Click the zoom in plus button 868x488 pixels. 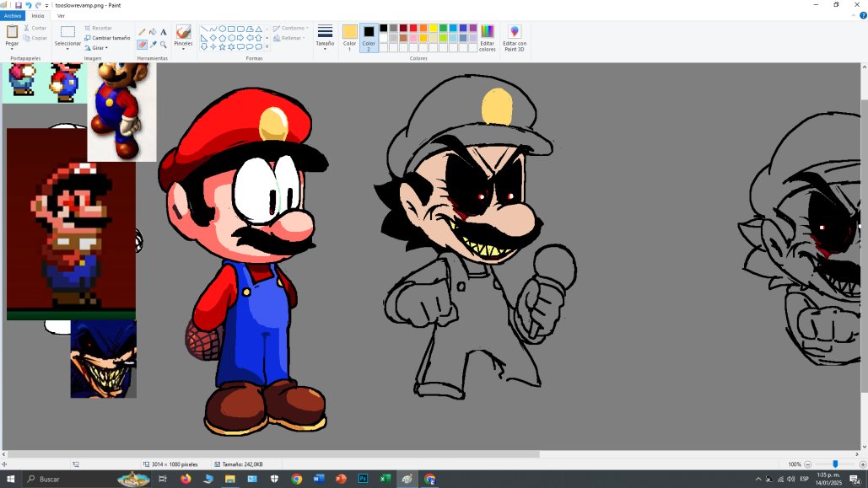[x=862, y=464]
